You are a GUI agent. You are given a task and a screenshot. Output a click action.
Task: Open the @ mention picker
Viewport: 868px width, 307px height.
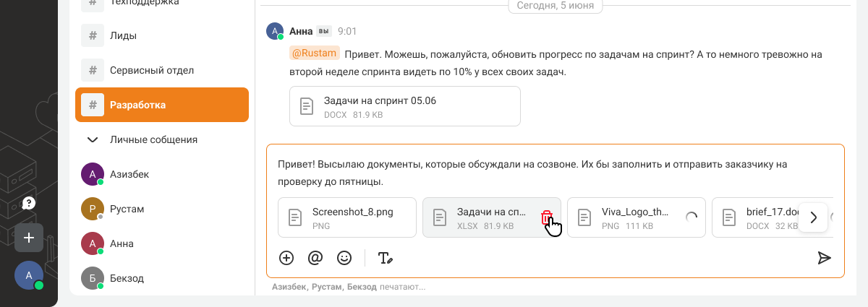click(315, 258)
